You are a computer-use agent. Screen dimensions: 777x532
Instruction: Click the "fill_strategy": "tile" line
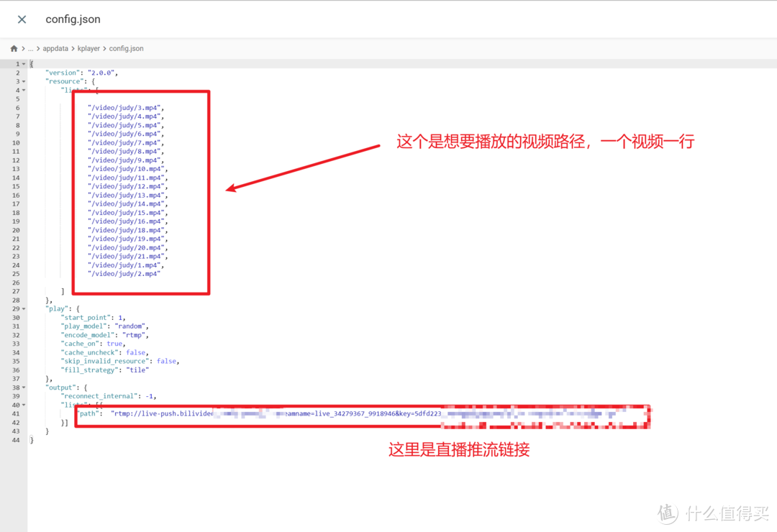click(104, 370)
